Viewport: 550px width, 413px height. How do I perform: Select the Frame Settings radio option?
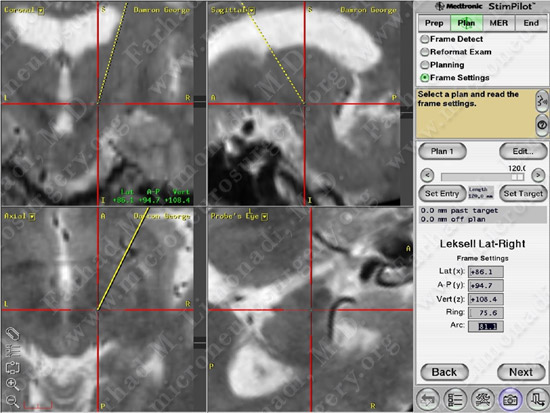(424, 78)
